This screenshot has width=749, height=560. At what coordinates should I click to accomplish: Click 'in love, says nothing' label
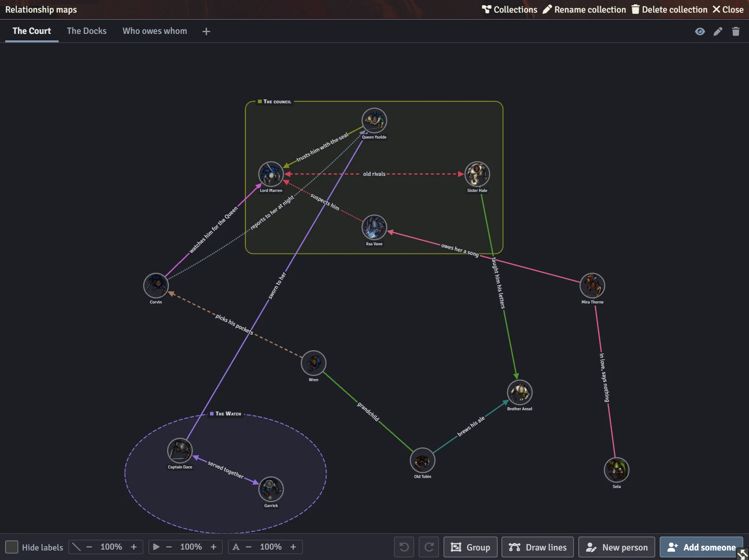coord(604,378)
